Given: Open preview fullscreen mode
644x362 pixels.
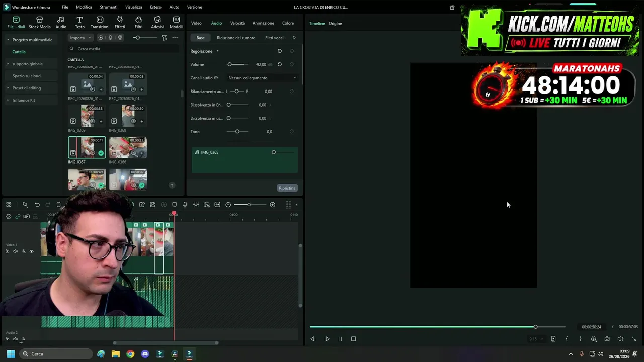Looking at the screenshot, I should pos(634,339).
